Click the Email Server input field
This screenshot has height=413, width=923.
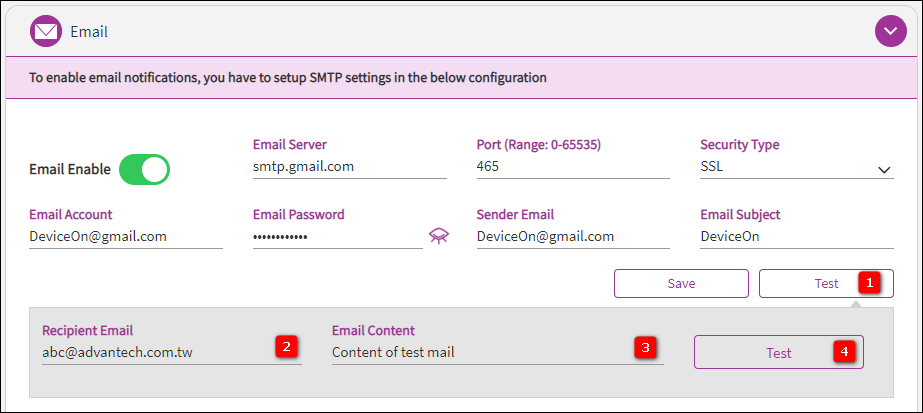[349, 167]
